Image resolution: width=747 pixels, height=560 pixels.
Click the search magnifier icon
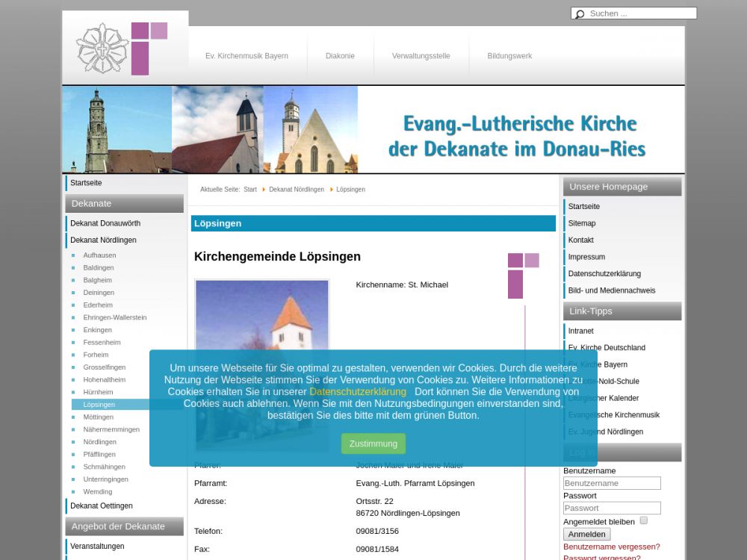coord(580,14)
